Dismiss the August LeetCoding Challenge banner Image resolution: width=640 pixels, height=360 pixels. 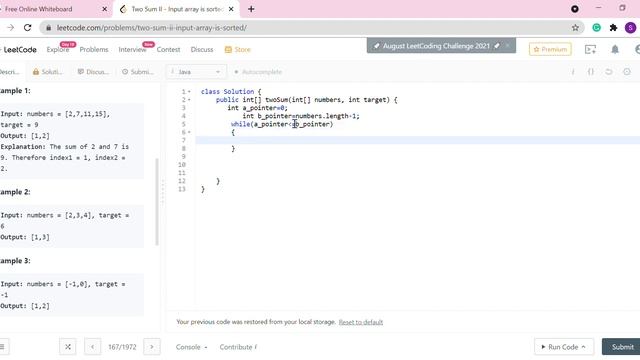pyautogui.click(x=507, y=46)
